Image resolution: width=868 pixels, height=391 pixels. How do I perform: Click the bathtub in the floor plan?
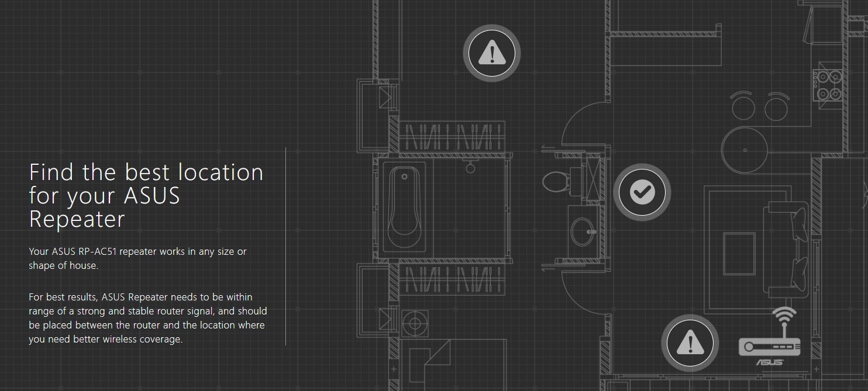[404, 208]
